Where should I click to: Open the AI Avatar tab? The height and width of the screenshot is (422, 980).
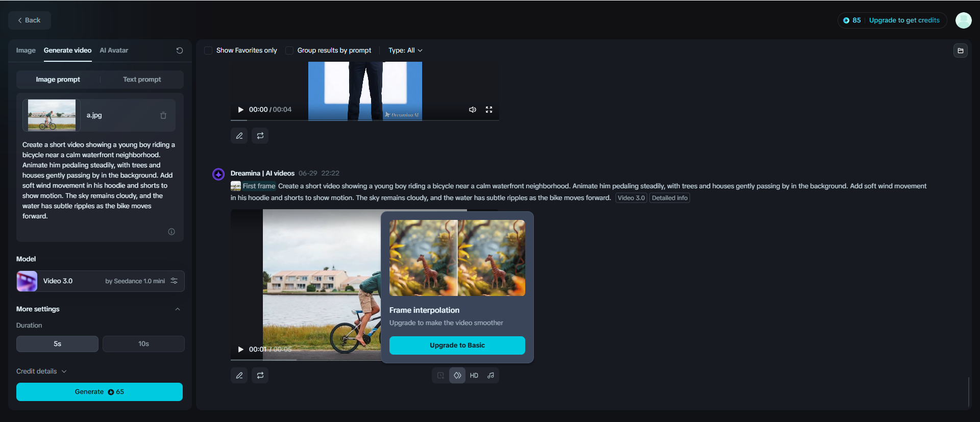tap(114, 51)
